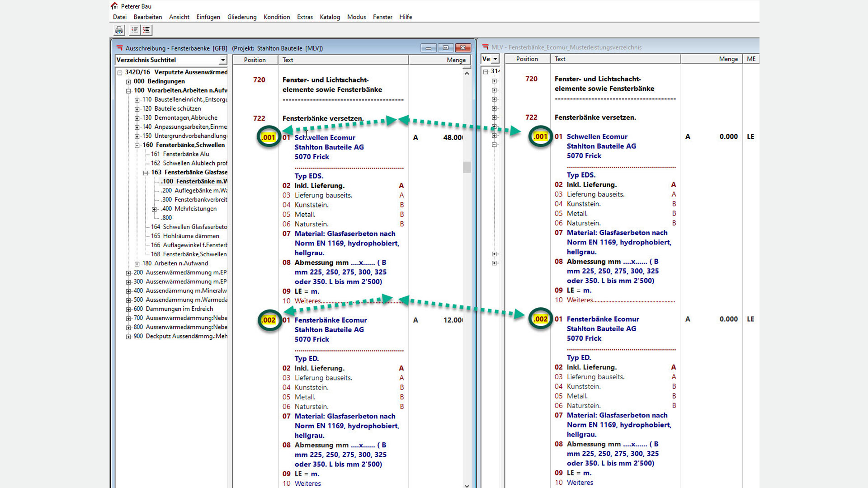Select tree item 165 Hohlräume dämmen
Image resolution: width=868 pixels, height=488 pixels.
coord(185,236)
